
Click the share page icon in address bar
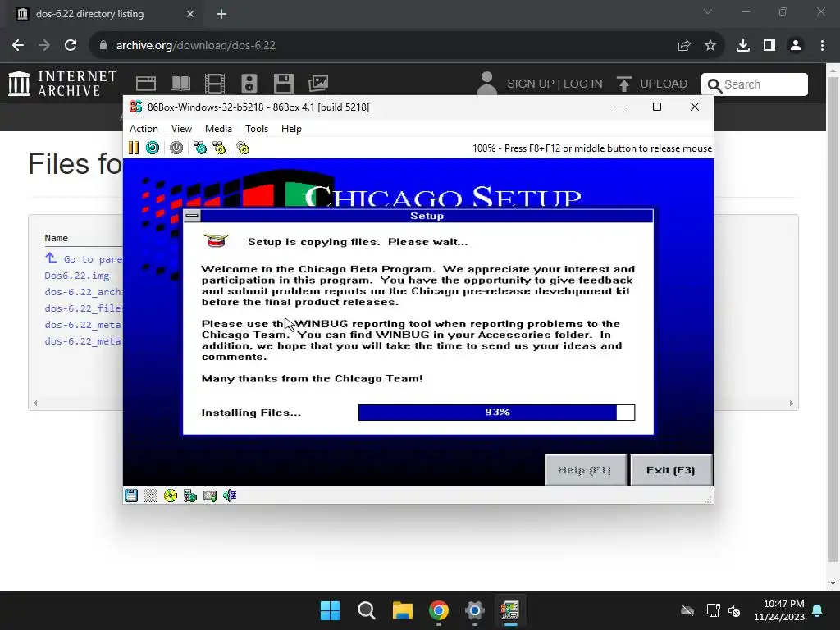point(684,46)
